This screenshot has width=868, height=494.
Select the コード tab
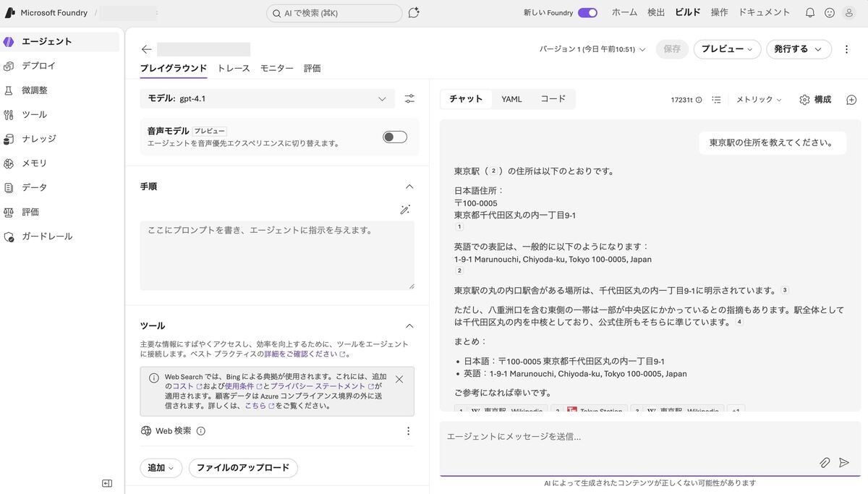pos(553,99)
